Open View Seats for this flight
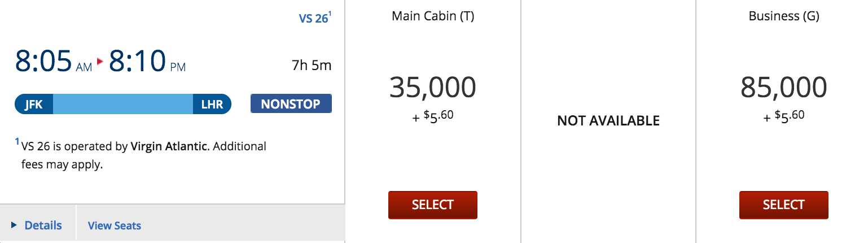This screenshot has height=243, width=868. pyautogui.click(x=115, y=225)
